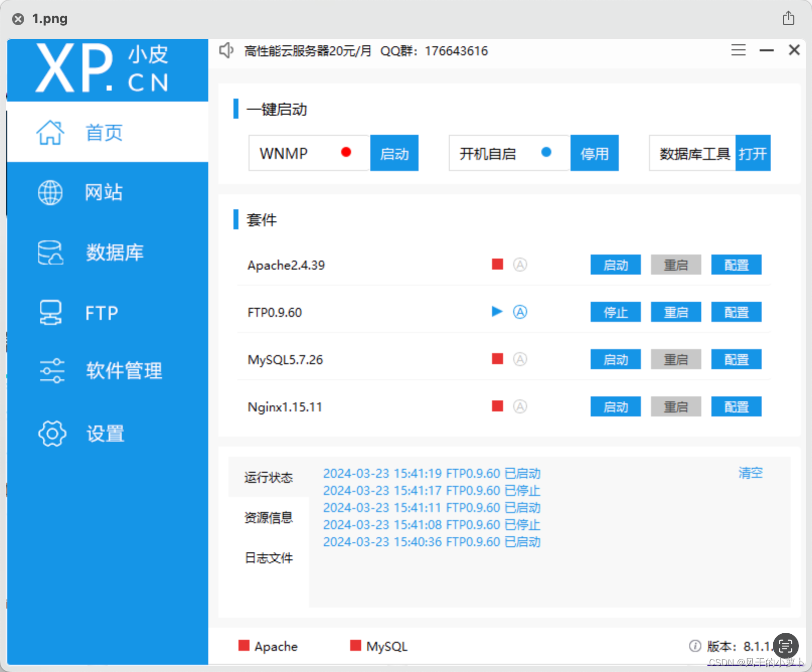Start Apache2.4.39 with 启动
The height and width of the screenshot is (672, 812).
[616, 265]
